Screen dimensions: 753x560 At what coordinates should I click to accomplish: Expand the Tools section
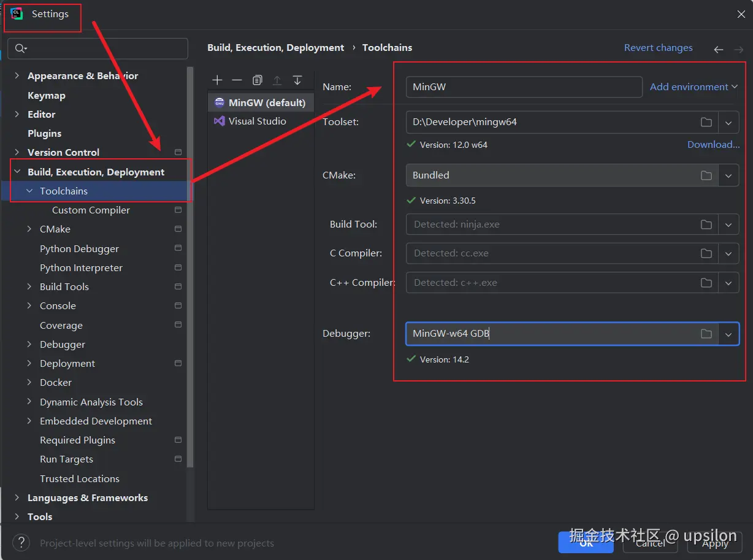[17, 516]
